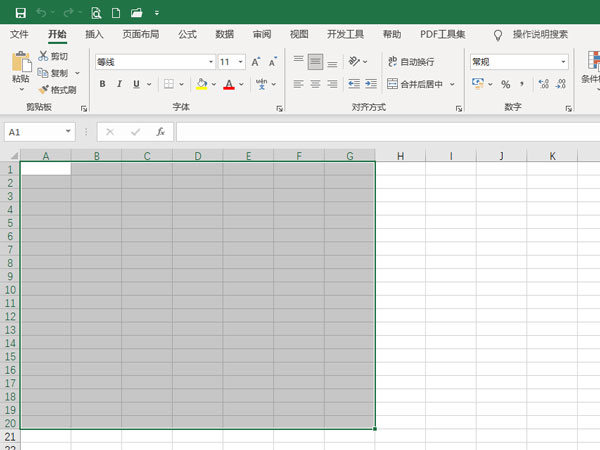The width and height of the screenshot is (600, 450).
Task: Open the font name dropdown (等线)
Action: click(210, 62)
